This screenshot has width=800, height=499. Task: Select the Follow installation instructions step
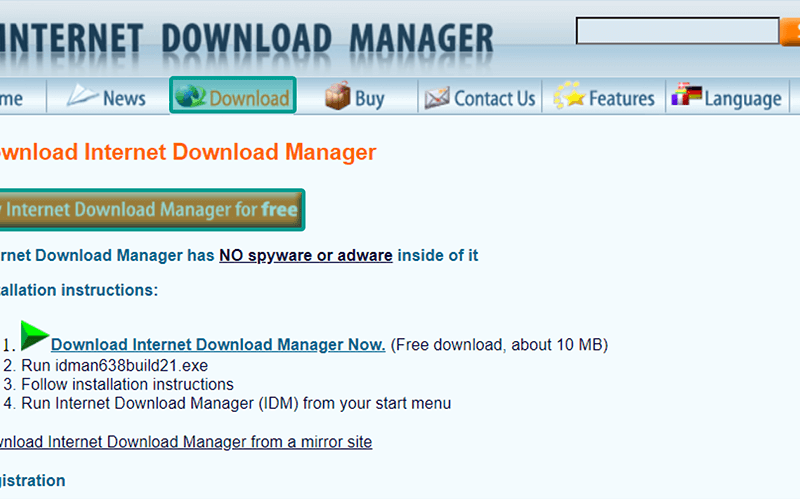pyautogui.click(x=127, y=384)
